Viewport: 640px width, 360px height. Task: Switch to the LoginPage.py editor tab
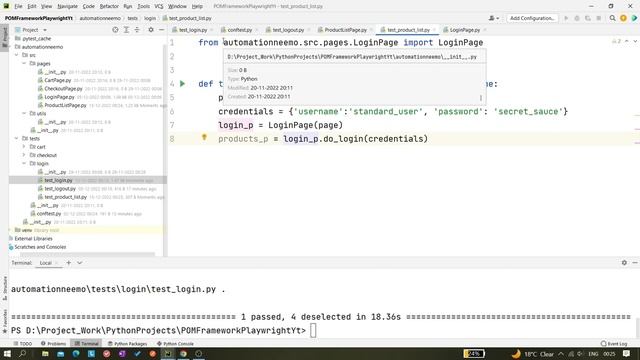coord(464,30)
